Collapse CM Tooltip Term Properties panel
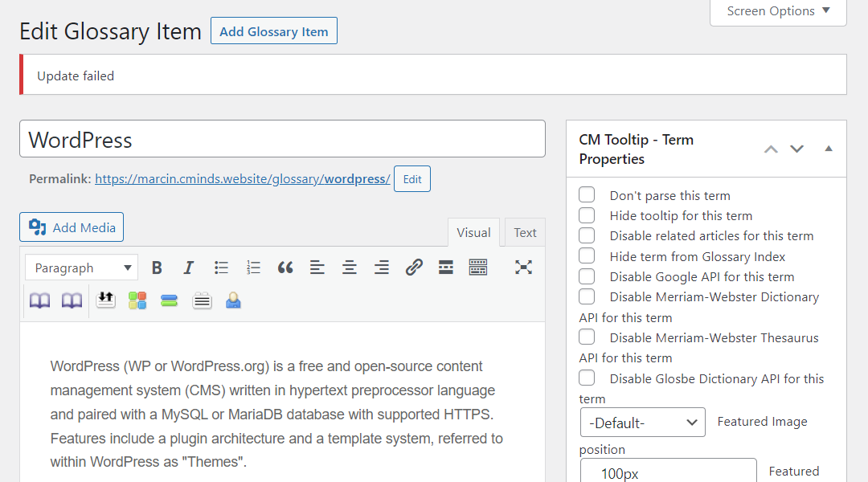Viewport: 868px width, 482px height. [x=829, y=149]
